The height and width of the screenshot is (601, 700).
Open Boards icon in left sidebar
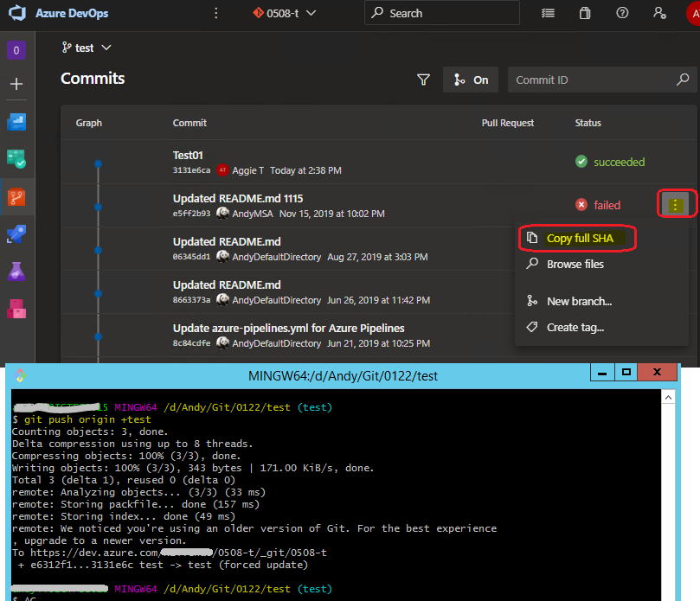pos(17,159)
